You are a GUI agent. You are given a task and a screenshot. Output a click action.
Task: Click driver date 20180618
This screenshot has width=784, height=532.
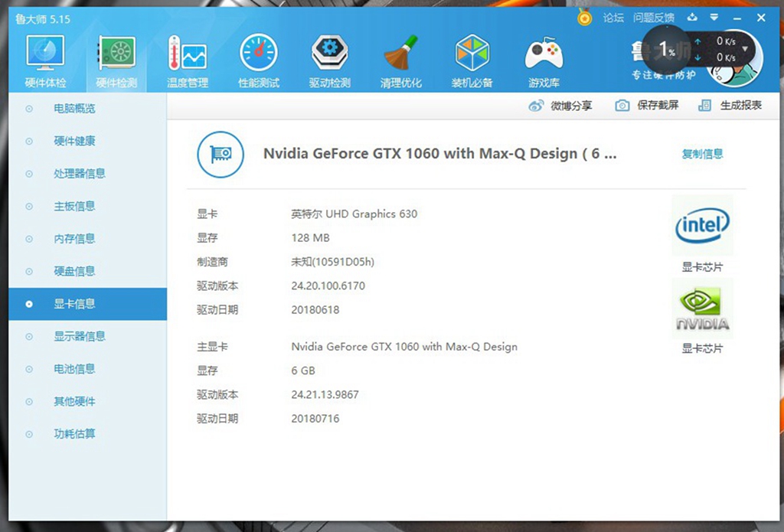click(315, 310)
